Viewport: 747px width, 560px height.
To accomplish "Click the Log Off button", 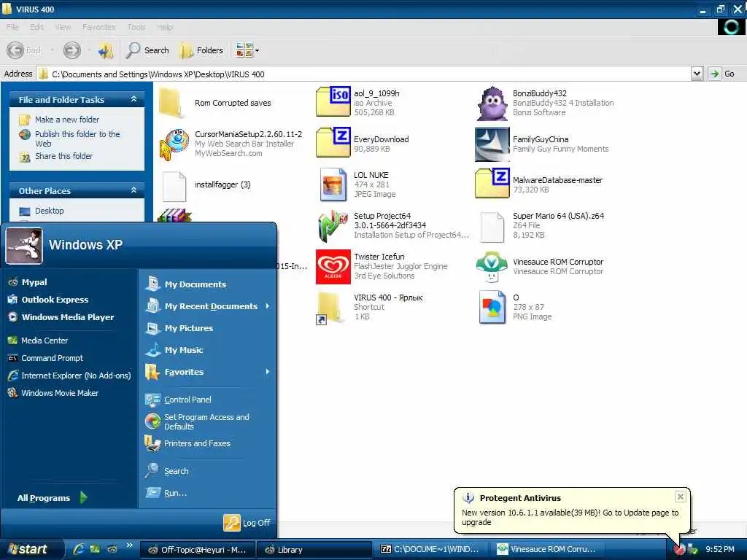I will pos(247,522).
